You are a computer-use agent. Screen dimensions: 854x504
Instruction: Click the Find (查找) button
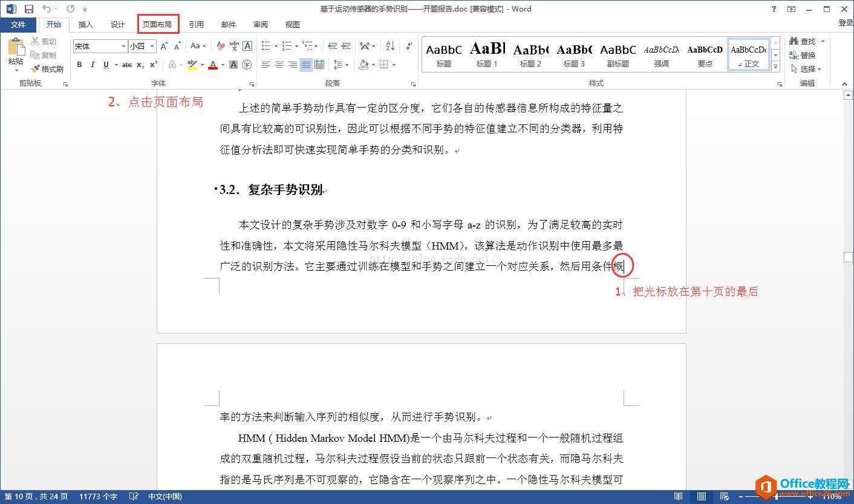tap(803, 41)
